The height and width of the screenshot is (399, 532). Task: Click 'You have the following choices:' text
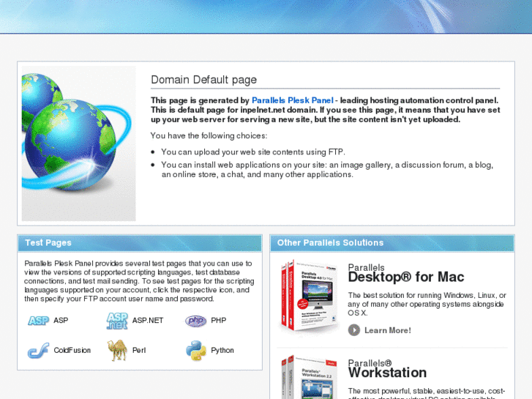[x=209, y=136]
